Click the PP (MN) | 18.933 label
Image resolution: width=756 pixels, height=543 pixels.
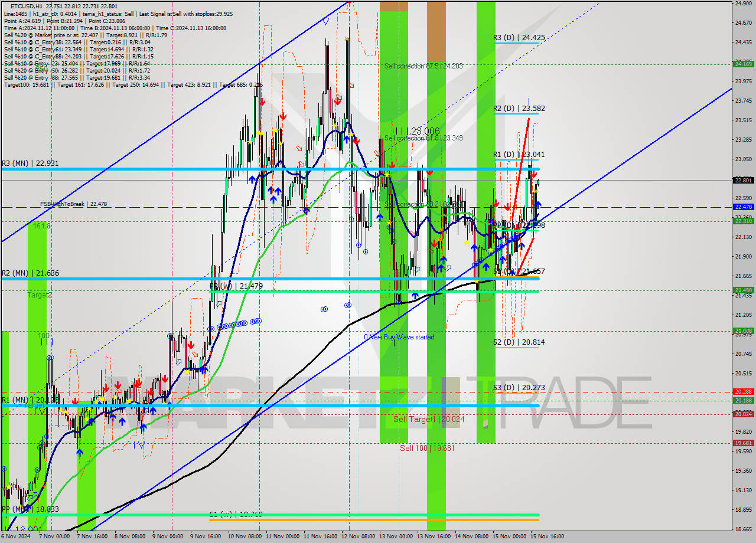pyautogui.click(x=30, y=509)
